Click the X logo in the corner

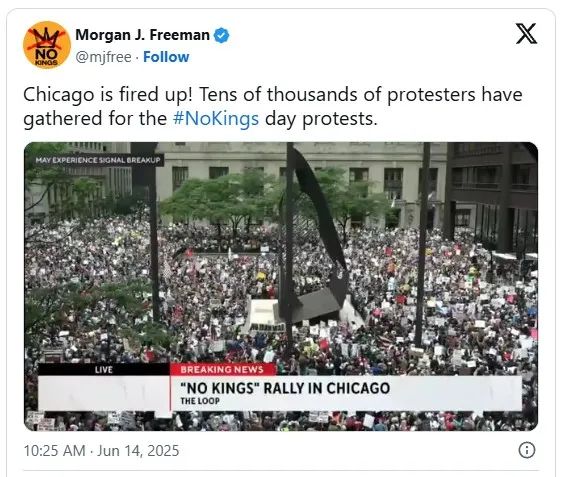coord(526,34)
